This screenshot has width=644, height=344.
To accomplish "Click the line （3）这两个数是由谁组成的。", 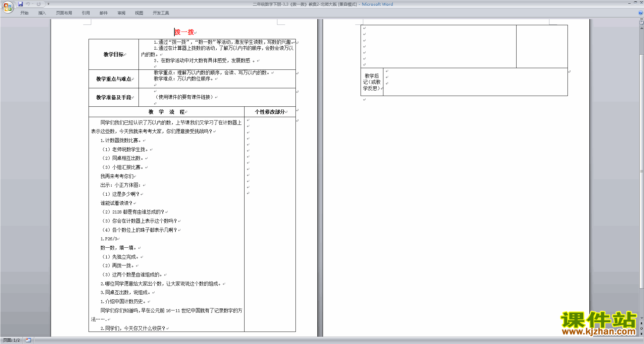I will click(132, 275).
